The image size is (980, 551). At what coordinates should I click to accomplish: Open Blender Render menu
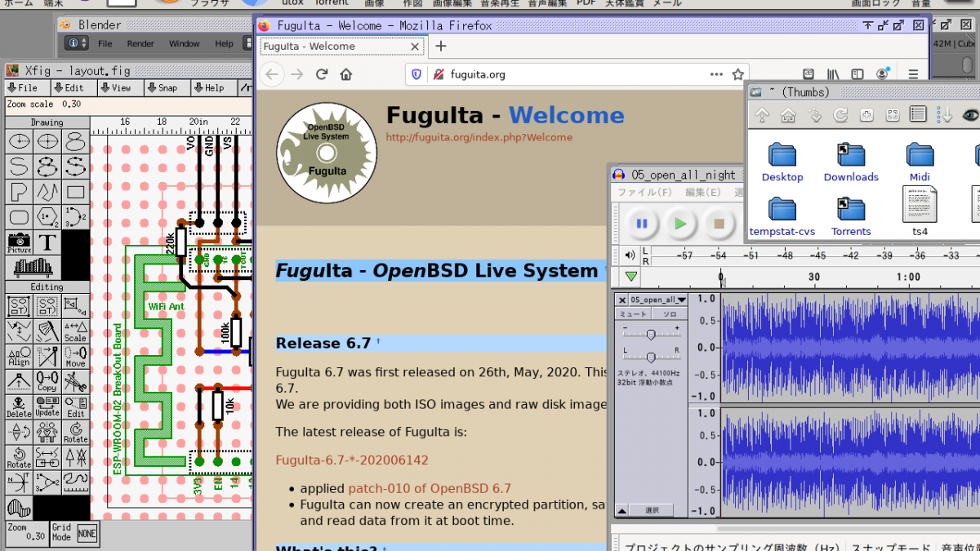point(140,43)
